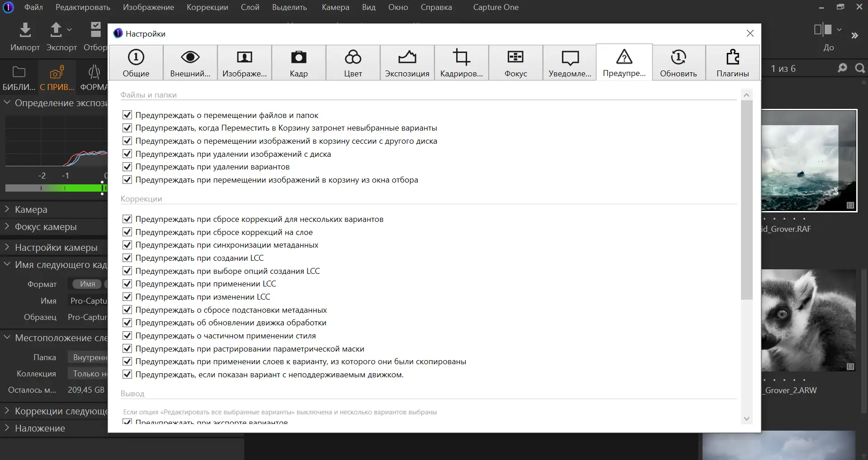Click the Pro-Capture name input field
The height and width of the screenshot is (460, 868).
point(88,301)
